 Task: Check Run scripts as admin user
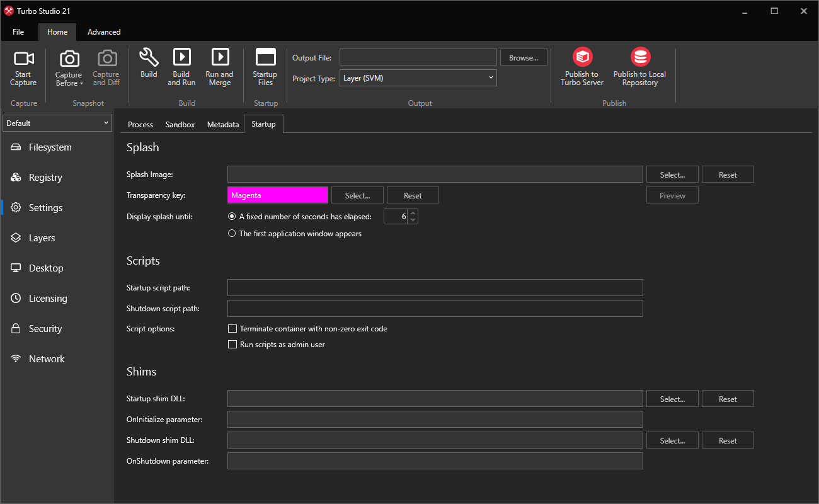tap(232, 344)
